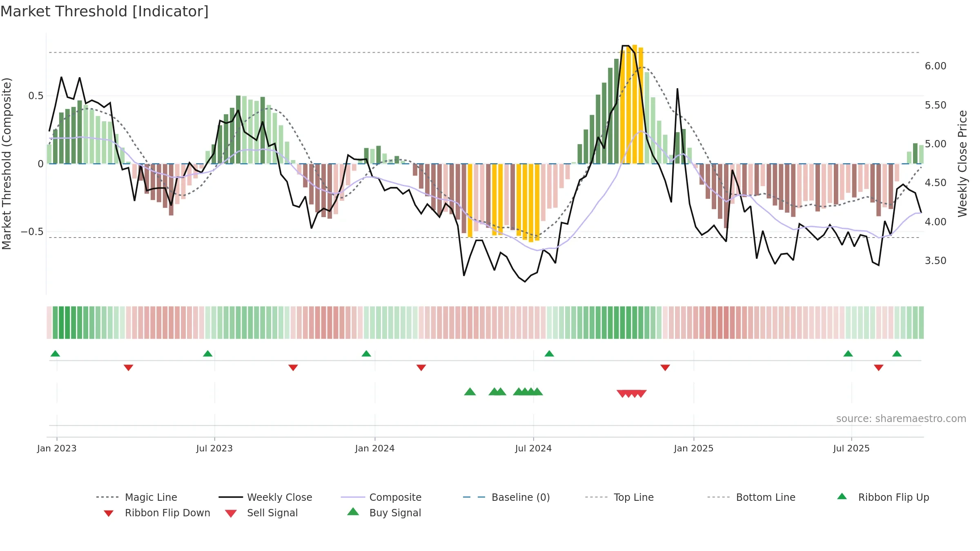Image resolution: width=980 pixels, height=551 pixels.
Task: Click the Jul 2025 x-axis label
Action: click(851, 449)
